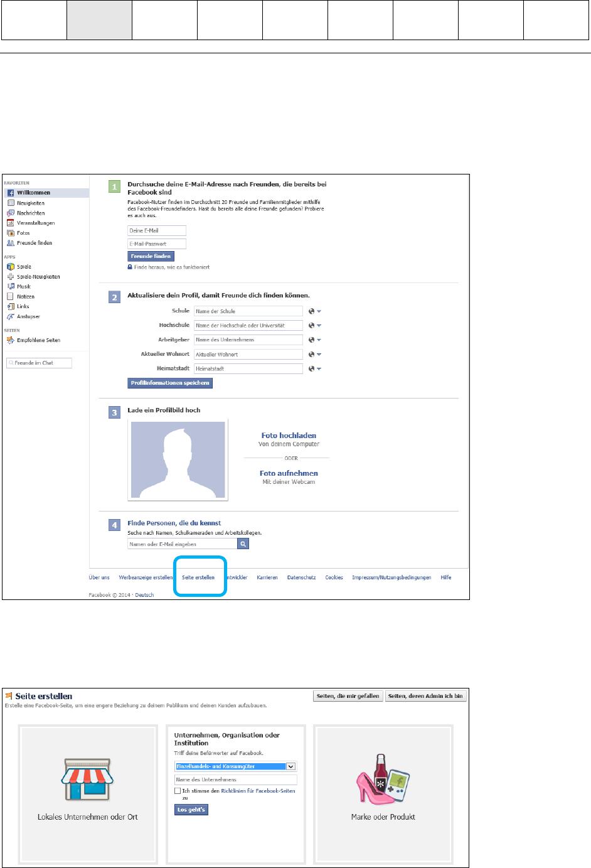Open 'Finde heraus, wie es funktioniert' link

(172, 267)
